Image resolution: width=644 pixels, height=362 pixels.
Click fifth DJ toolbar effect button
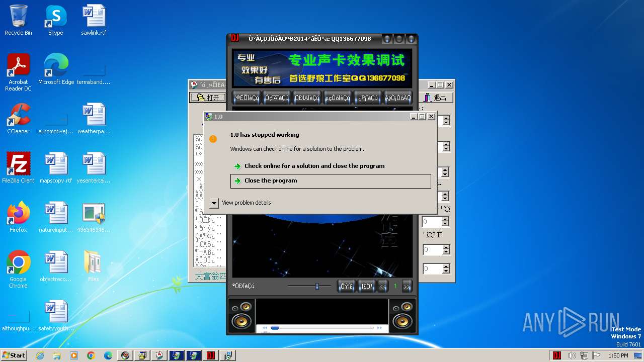[368, 98]
